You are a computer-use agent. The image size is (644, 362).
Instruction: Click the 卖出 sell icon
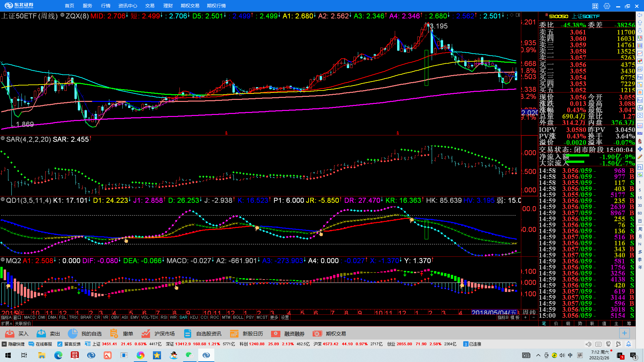click(41, 334)
